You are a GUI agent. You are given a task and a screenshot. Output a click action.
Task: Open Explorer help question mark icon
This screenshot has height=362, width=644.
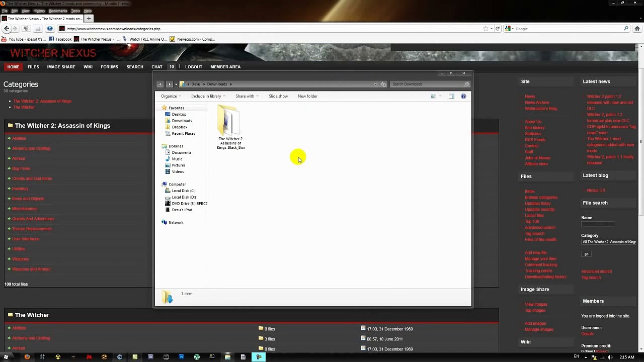[463, 96]
